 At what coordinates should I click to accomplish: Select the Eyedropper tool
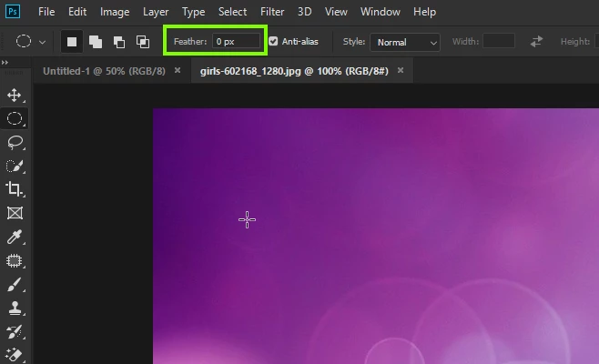pyautogui.click(x=15, y=237)
